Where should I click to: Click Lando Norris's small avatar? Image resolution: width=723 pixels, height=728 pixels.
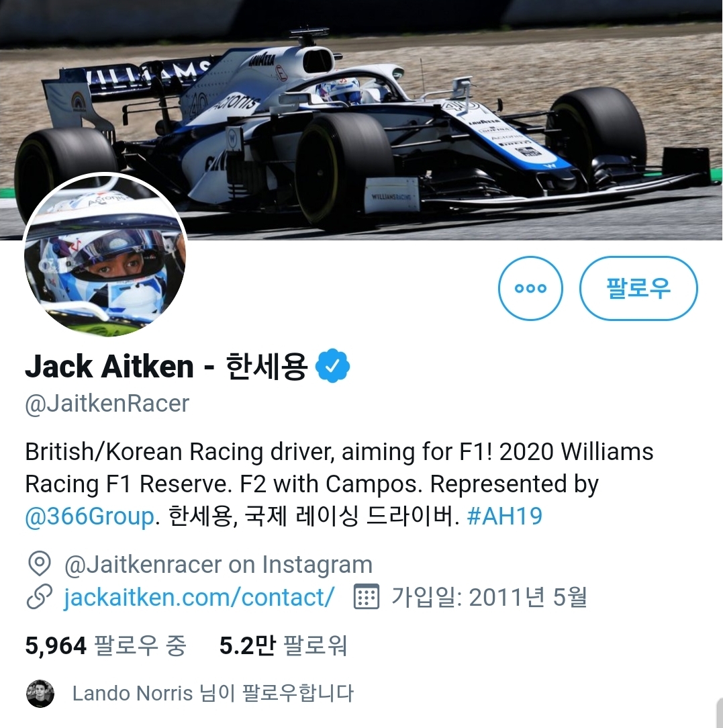point(40,694)
